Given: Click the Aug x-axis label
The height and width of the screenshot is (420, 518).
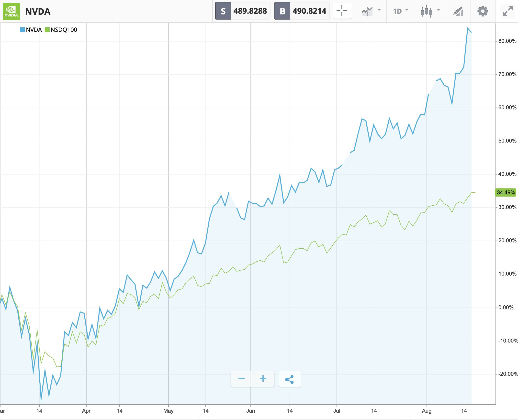Looking at the screenshot, I should point(427,411).
